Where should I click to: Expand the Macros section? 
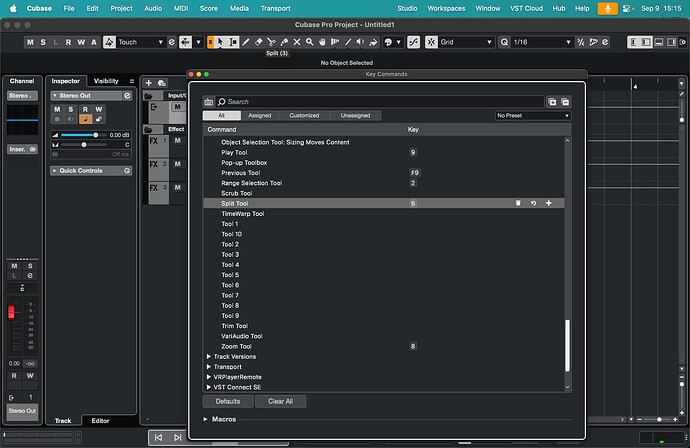tap(206, 419)
